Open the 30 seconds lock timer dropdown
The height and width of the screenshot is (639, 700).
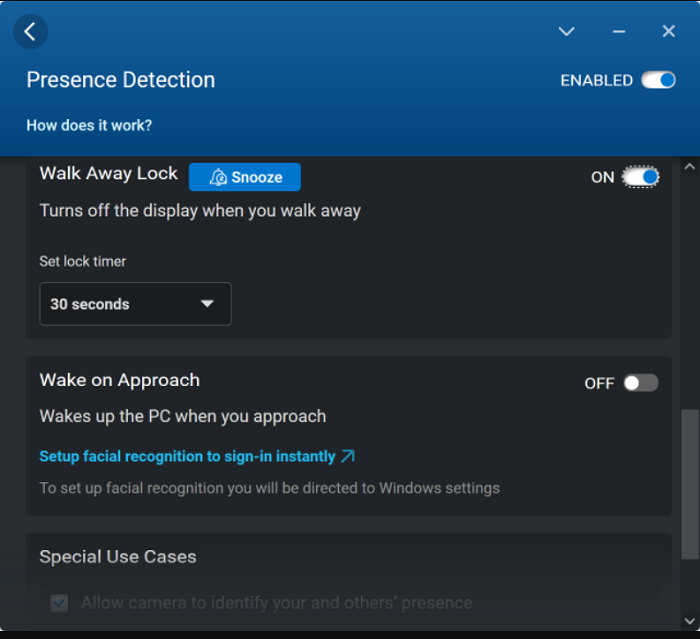click(x=135, y=304)
